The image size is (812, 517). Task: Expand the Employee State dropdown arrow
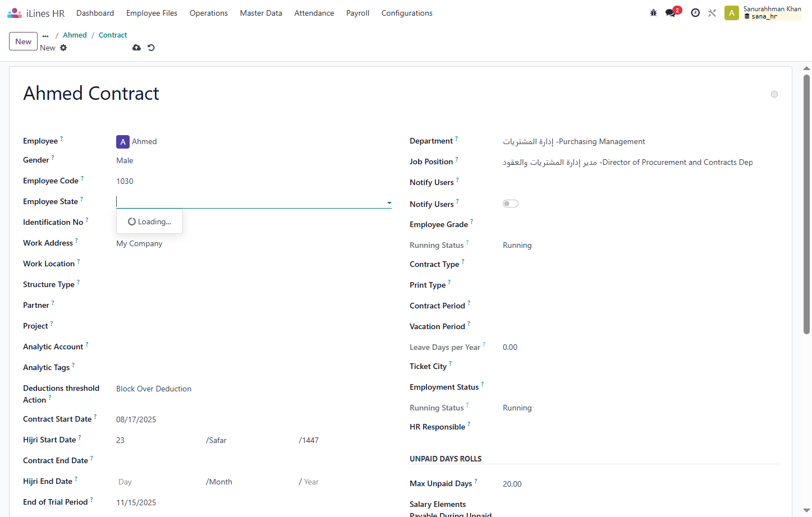(389, 203)
